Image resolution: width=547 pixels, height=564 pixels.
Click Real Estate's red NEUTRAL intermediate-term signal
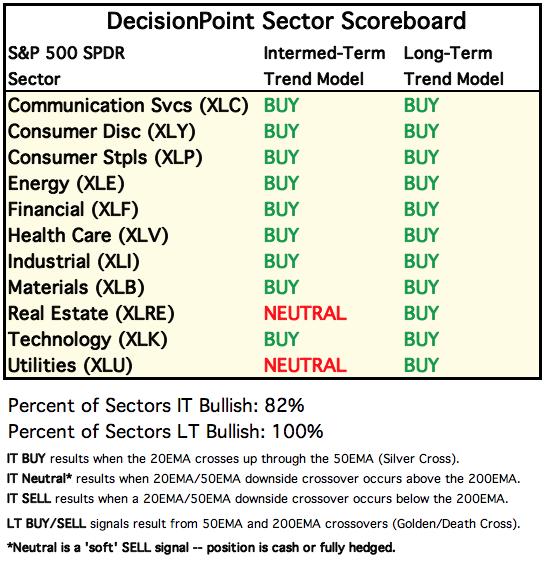pyautogui.click(x=305, y=313)
